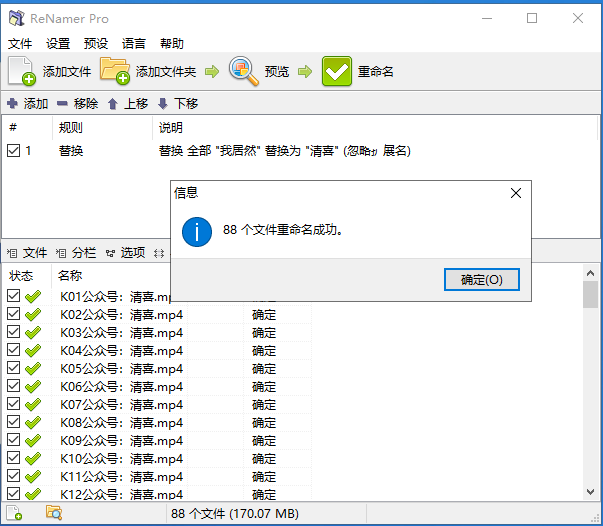Click the 规则 column header in rules table
Image resolution: width=603 pixels, height=526 pixels.
pyautogui.click(x=71, y=127)
